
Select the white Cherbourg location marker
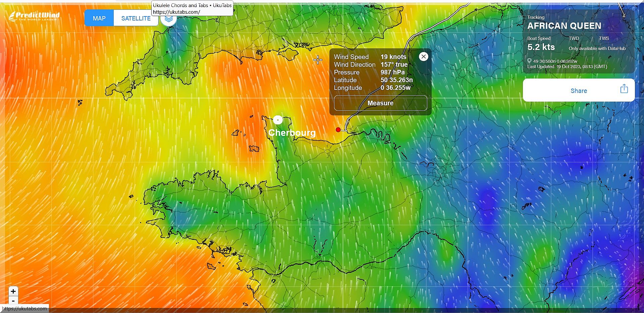[278, 120]
